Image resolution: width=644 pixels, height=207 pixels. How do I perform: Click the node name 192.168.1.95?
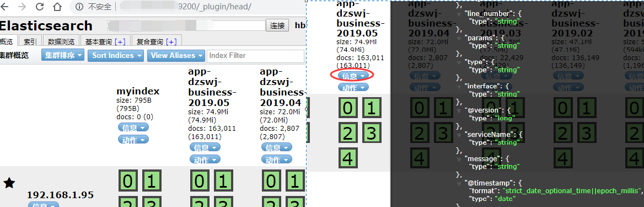(x=60, y=195)
